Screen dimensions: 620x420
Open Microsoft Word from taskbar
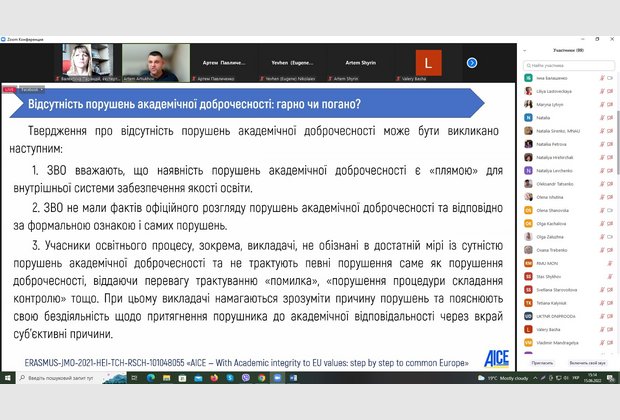(293, 378)
